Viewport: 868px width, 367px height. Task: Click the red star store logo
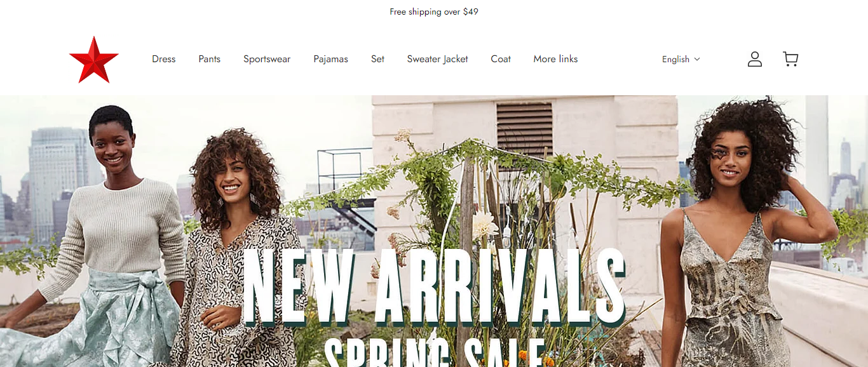pyautogui.click(x=94, y=60)
